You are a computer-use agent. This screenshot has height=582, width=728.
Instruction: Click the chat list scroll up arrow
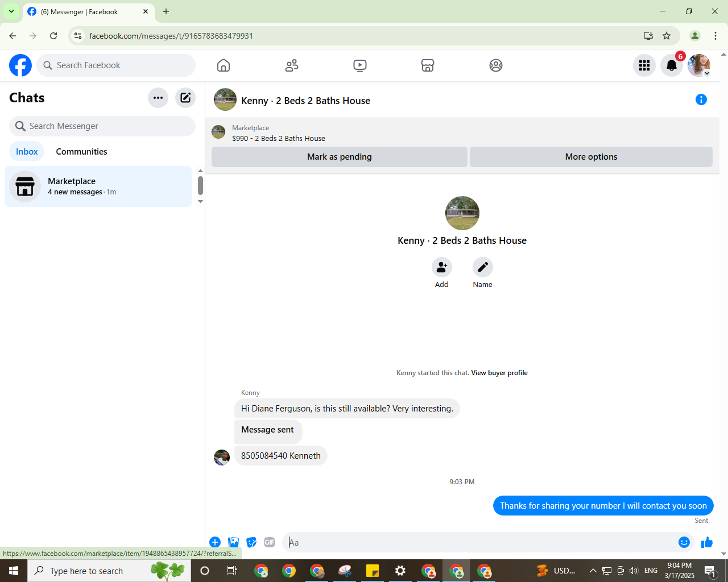pos(200,171)
